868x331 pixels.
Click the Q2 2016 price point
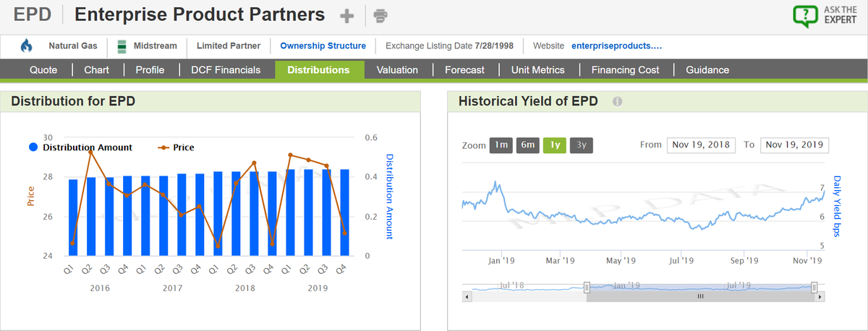(x=91, y=152)
